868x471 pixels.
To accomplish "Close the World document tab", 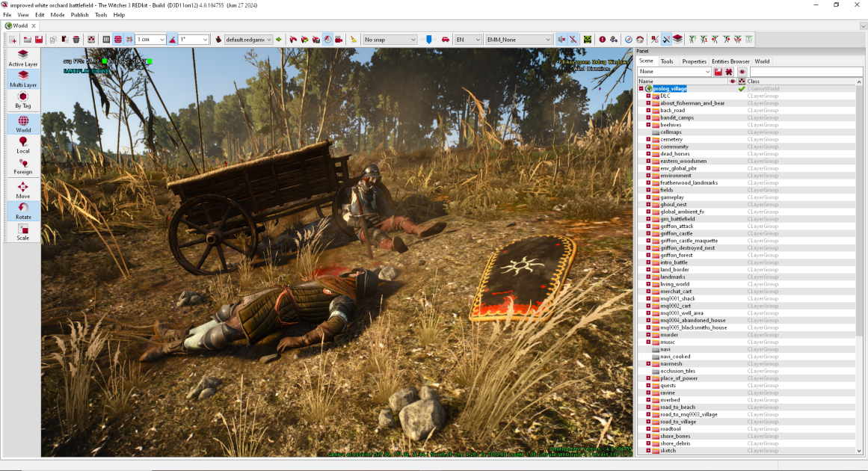I will 34,26.
